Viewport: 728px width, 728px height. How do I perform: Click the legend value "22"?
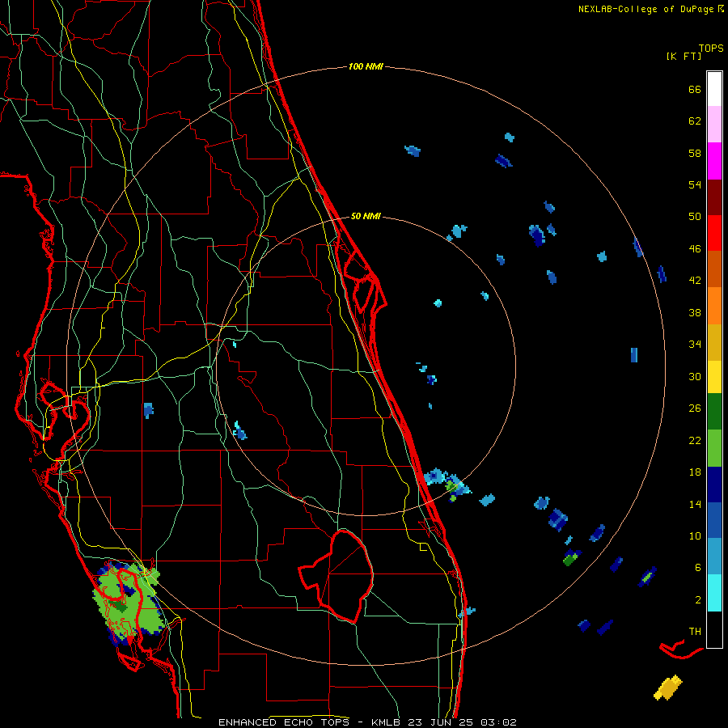tap(695, 440)
